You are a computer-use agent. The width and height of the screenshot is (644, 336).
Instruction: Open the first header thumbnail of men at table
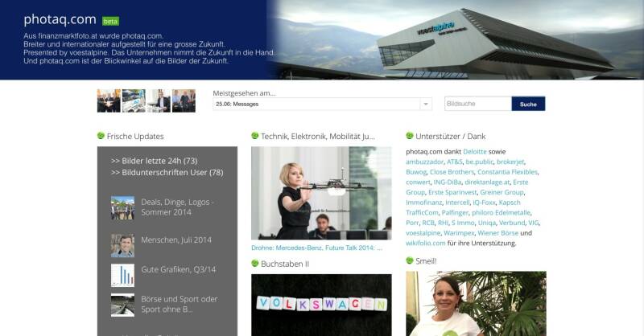(109, 100)
